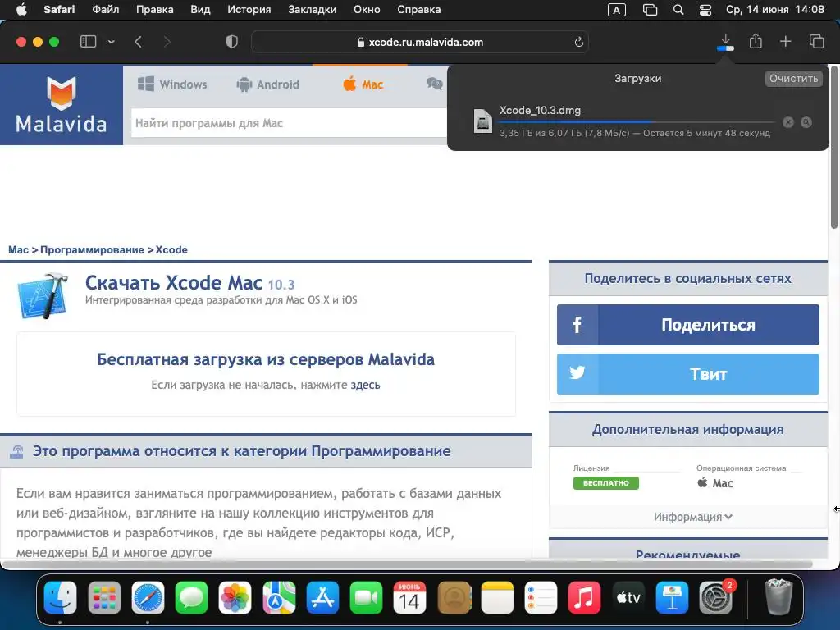Click the page vertical scrollbar
The image size is (840, 630).
click(x=833, y=148)
